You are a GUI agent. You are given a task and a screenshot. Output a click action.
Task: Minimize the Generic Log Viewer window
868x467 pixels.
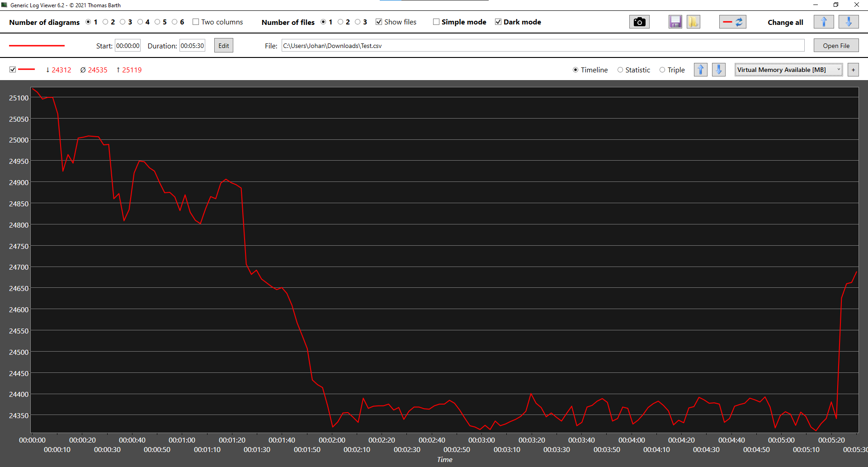tap(816, 5)
